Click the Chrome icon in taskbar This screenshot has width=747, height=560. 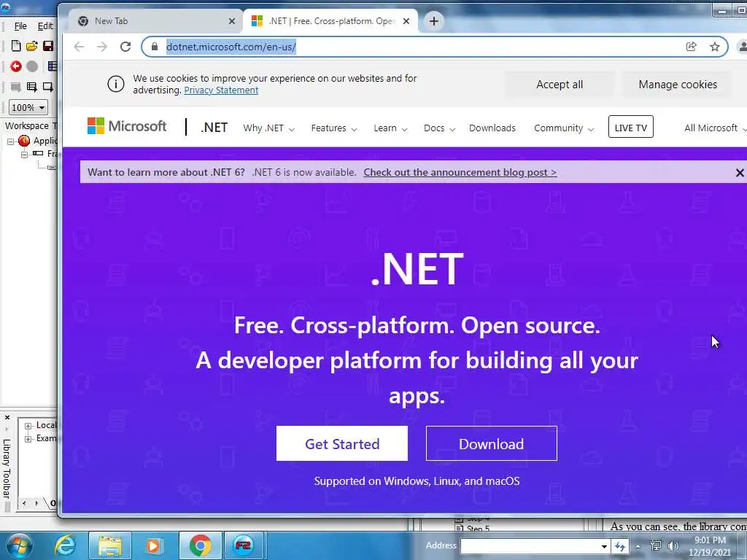click(x=200, y=545)
